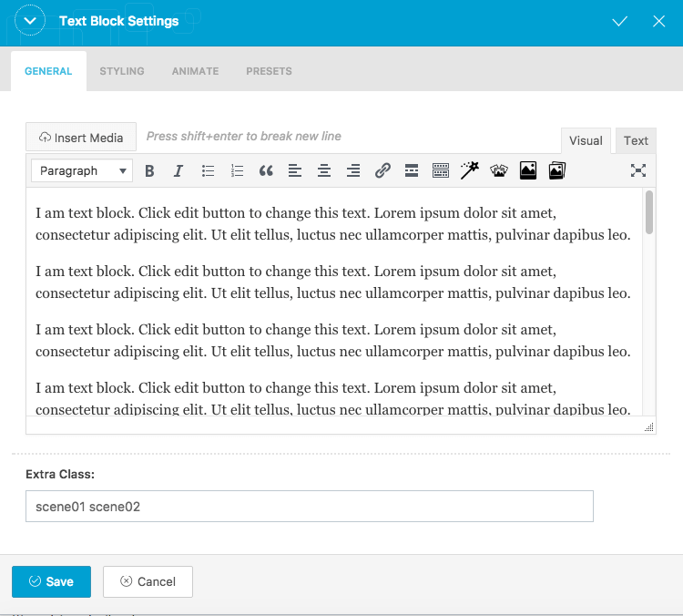Viewport: 683px width, 616px height.
Task: Toggle the extra toolbar row
Action: tap(441, 170)
